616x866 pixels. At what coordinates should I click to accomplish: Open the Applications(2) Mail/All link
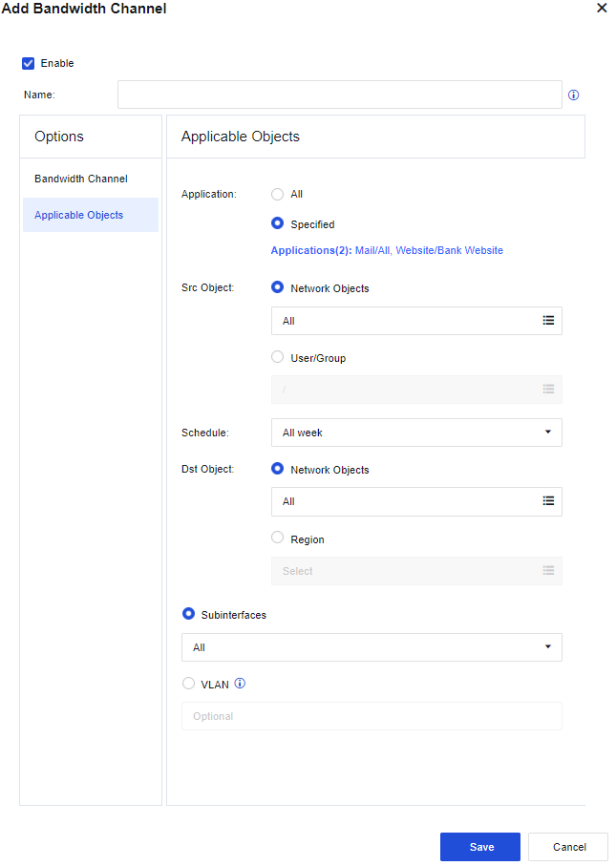(387, 250)
